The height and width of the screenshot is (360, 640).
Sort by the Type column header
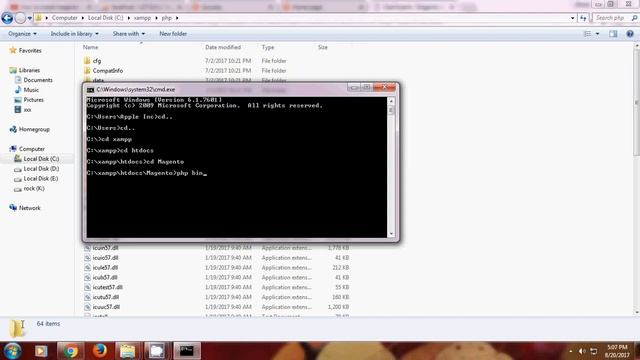(x=268, y=47)
